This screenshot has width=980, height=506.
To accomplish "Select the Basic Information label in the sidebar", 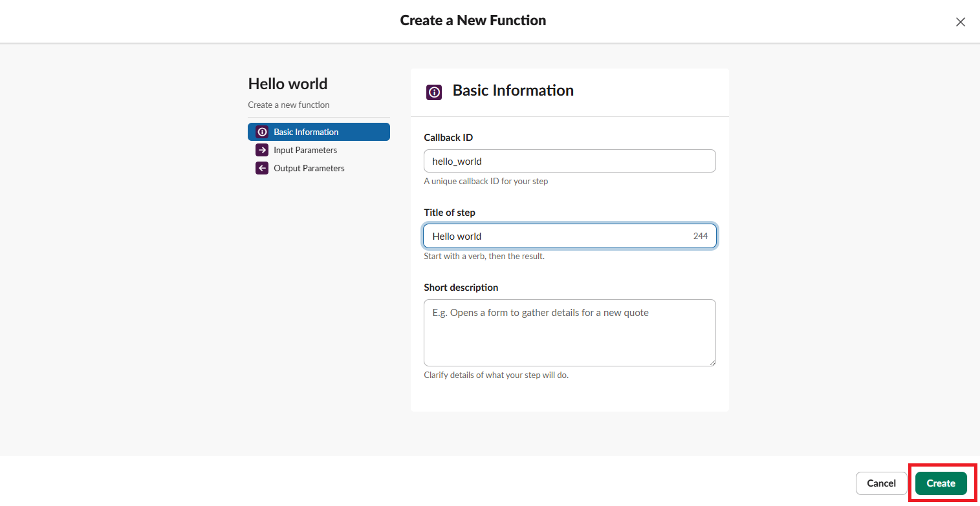I will click(x=306, y=132).
